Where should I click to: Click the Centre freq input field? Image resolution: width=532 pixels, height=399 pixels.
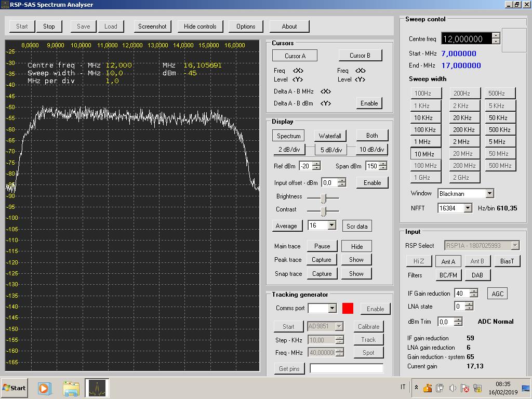click(467, 38)
